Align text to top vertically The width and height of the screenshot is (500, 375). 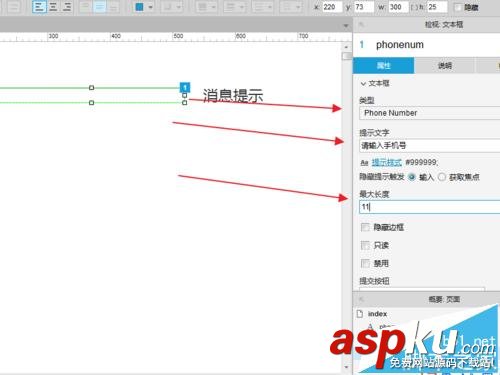[86, 7]
